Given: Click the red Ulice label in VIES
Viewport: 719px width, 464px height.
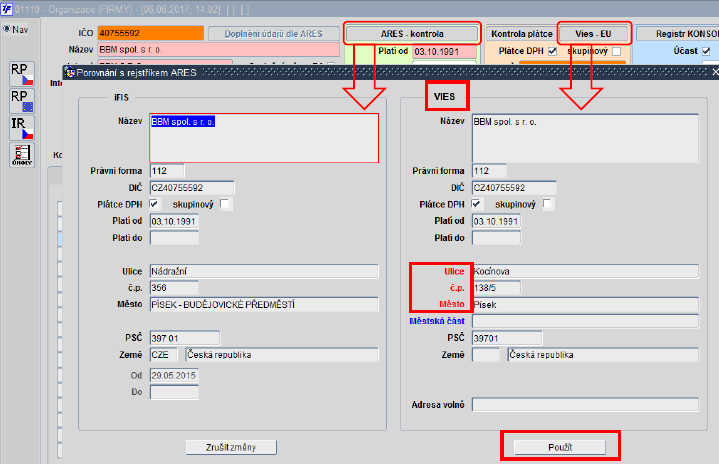Looking at the screenshot, I should (x=454, y=271).
